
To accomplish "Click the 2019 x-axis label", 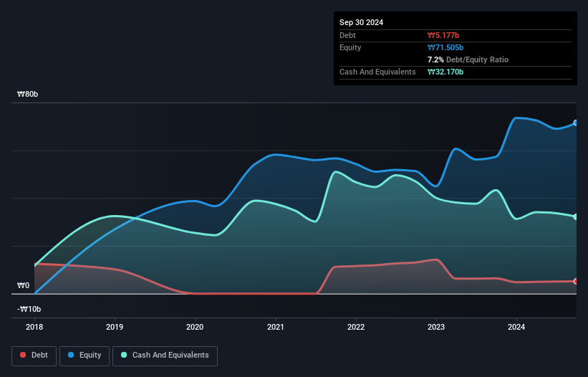I will [x=115, y=327].
